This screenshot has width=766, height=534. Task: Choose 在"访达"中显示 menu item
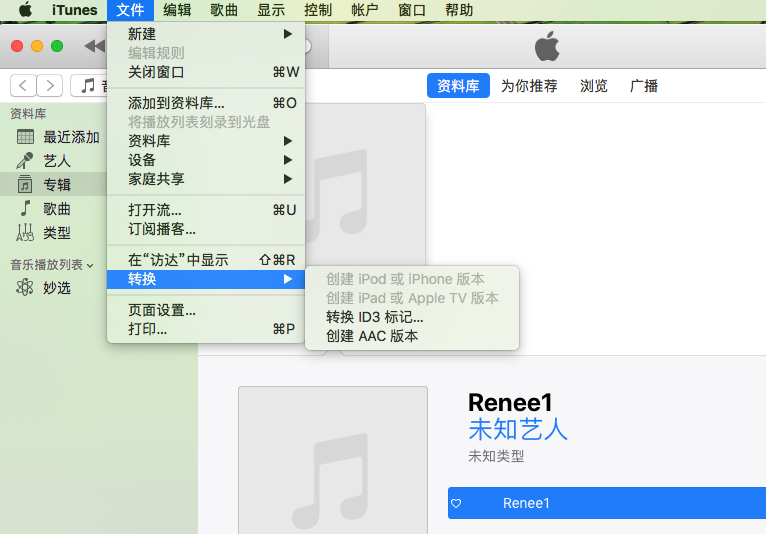pos(206,260)
